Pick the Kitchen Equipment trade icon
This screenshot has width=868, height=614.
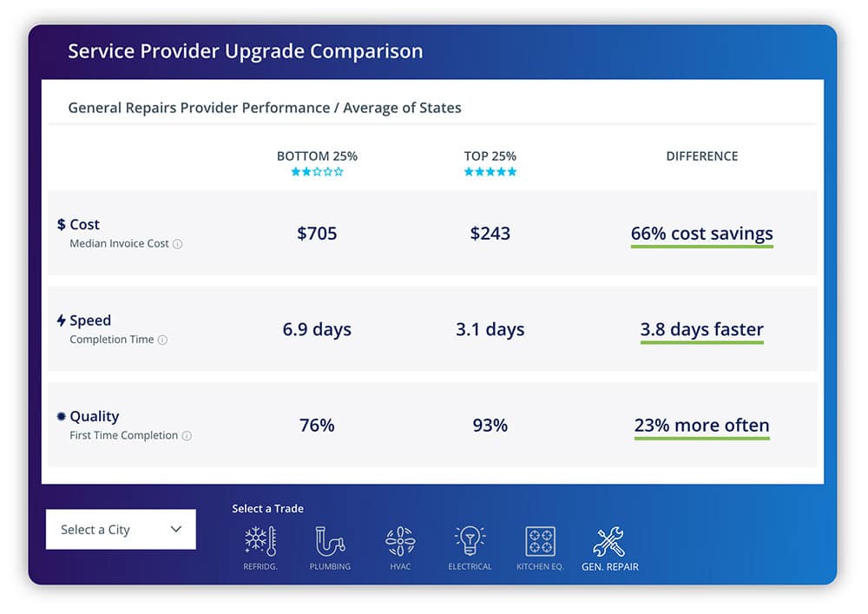tap(539, 542)
